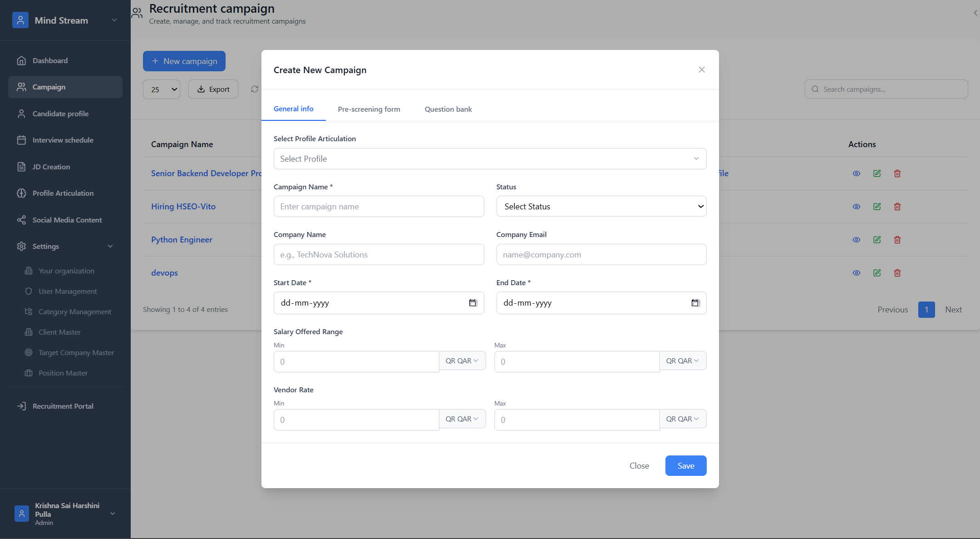Go to Interview schedule in sidebar
This screenshot has width=980, height=539.
[x=63, y=140]
